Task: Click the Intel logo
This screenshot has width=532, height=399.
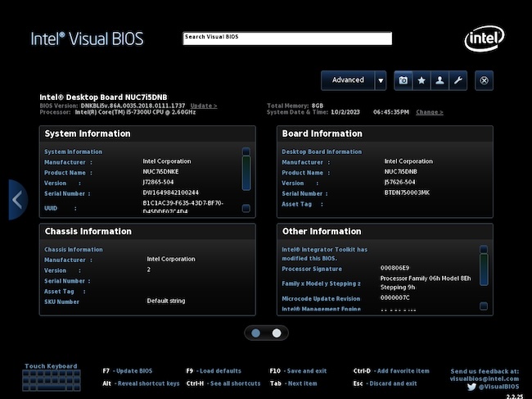Action: 485,39
